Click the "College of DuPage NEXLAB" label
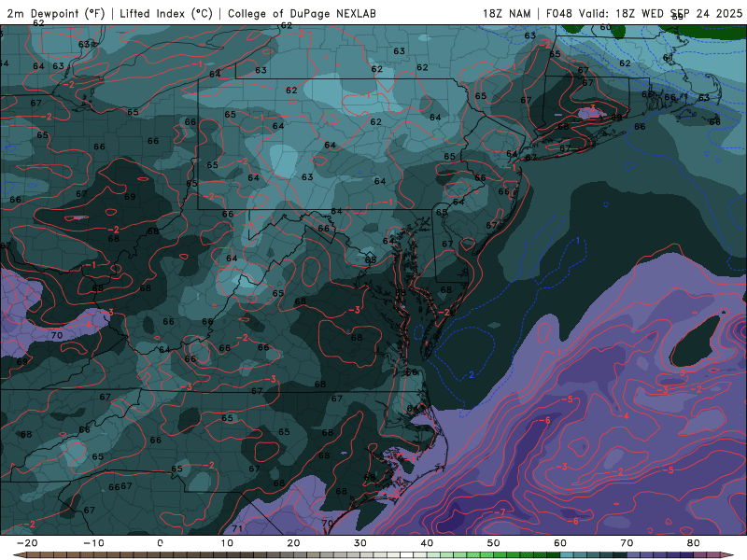747x560 pixels. pyautogui.click(x=302, y=14)
